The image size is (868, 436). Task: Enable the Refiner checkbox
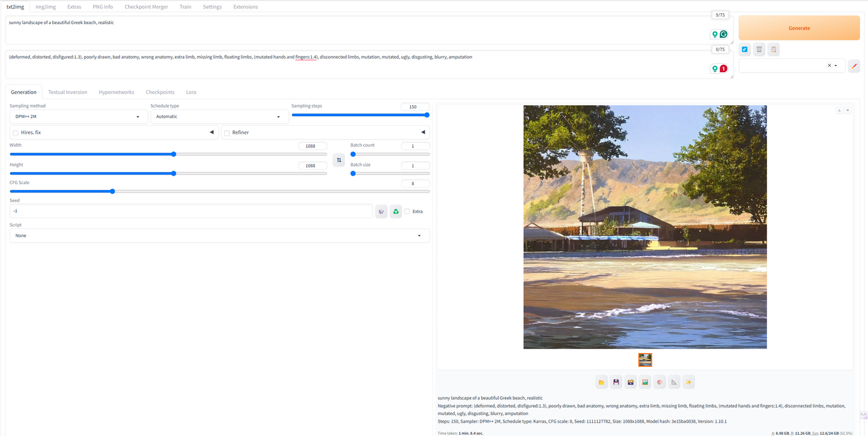226,132
